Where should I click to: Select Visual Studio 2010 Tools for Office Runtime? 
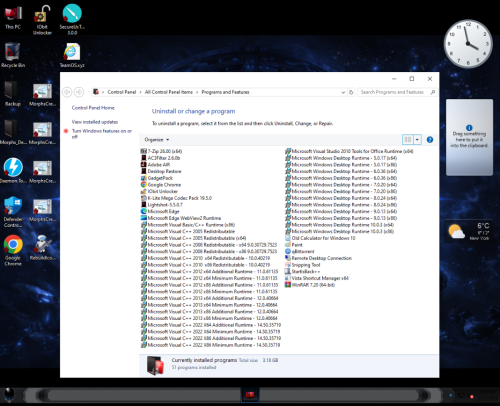click(349, 151)
